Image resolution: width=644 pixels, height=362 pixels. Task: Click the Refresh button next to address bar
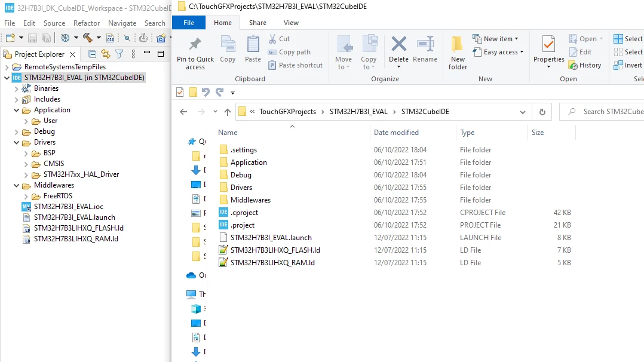click(x=542, y=112)
